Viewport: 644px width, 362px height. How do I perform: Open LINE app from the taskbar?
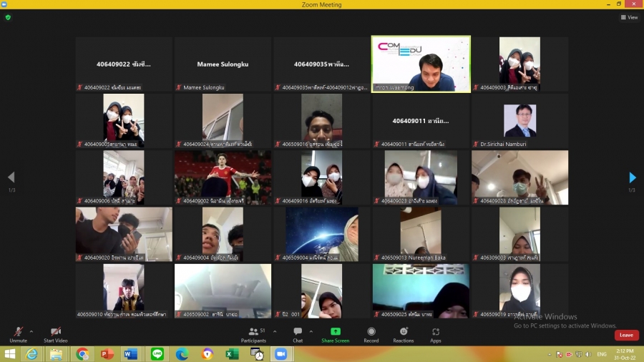[157, 354]
